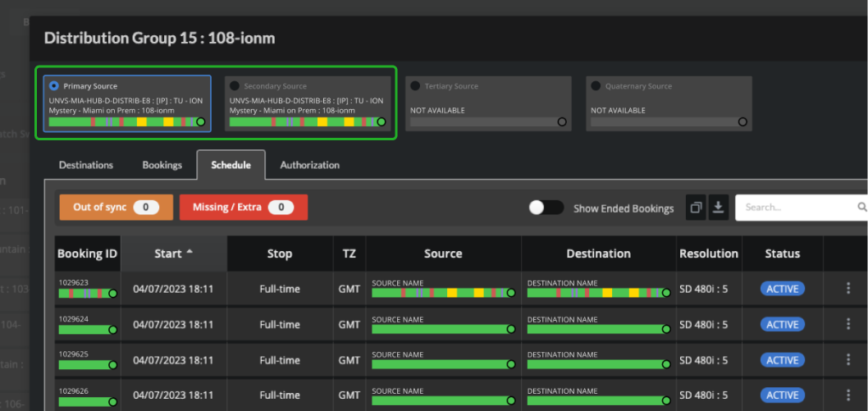Open the Authorization tab

click(x=309, y=165)
